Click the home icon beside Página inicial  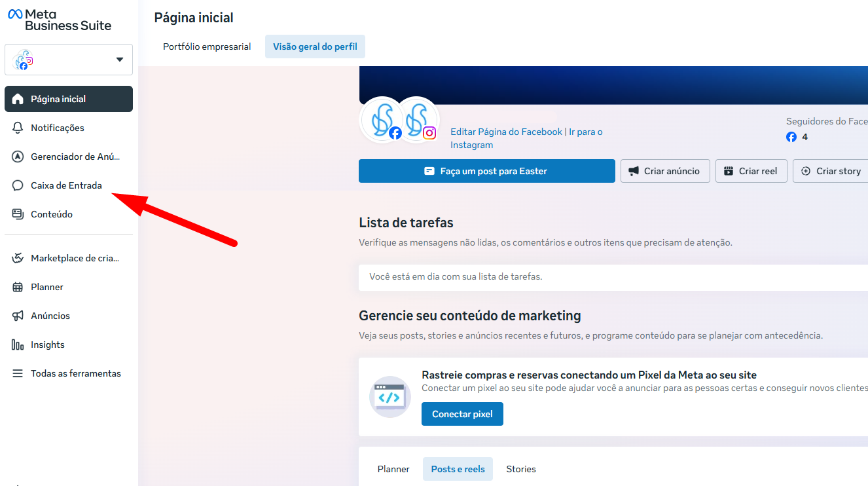pos(18,99)
